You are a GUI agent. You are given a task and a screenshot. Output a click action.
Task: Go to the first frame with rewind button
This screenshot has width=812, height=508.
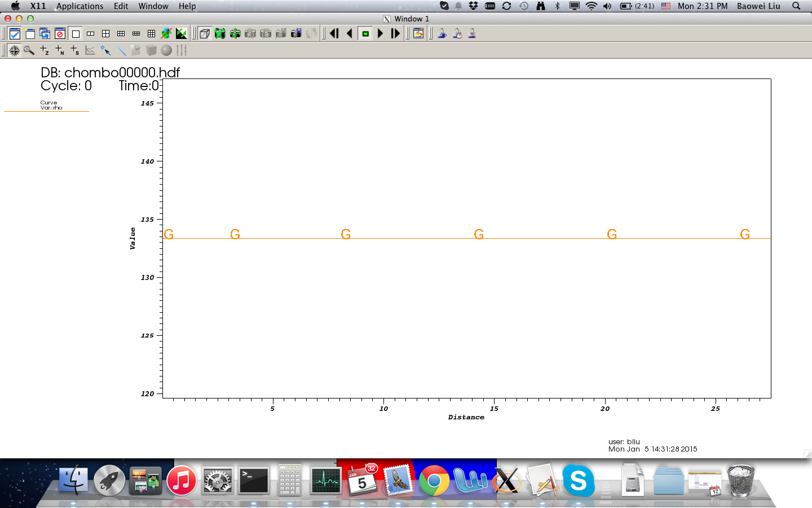point(334,34)
